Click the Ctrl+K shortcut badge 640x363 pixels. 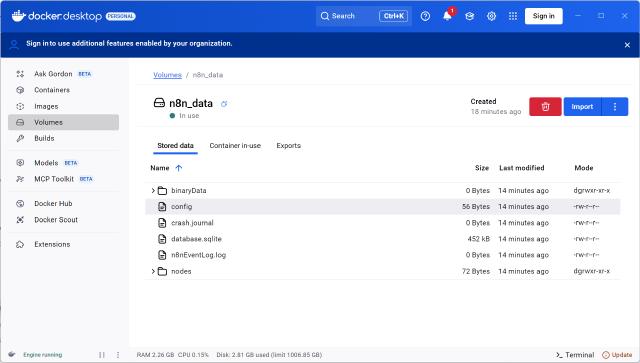[393, 16]
